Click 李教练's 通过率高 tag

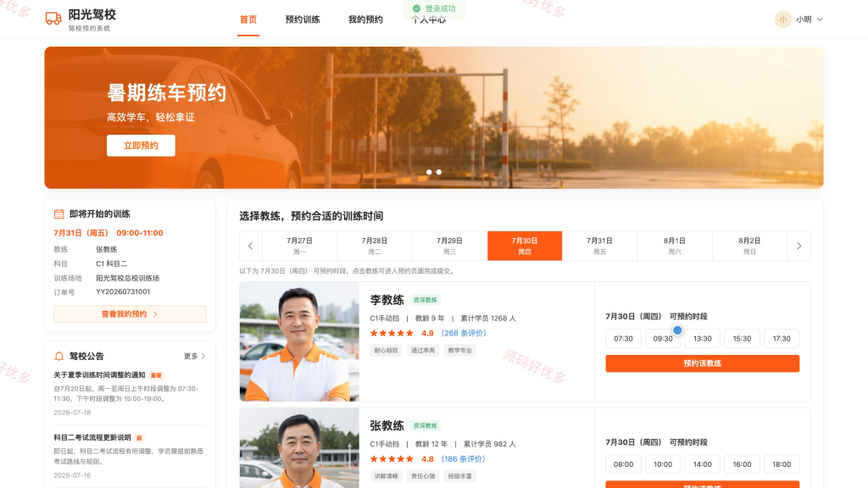pyautogui.click(x=423, y=350)
